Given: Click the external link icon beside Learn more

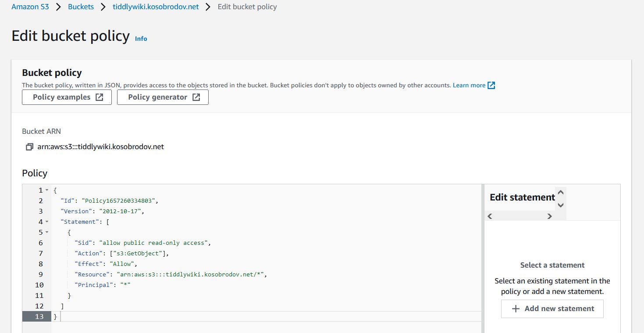Looking at the screenshot, I should click(x=491, y=86).
